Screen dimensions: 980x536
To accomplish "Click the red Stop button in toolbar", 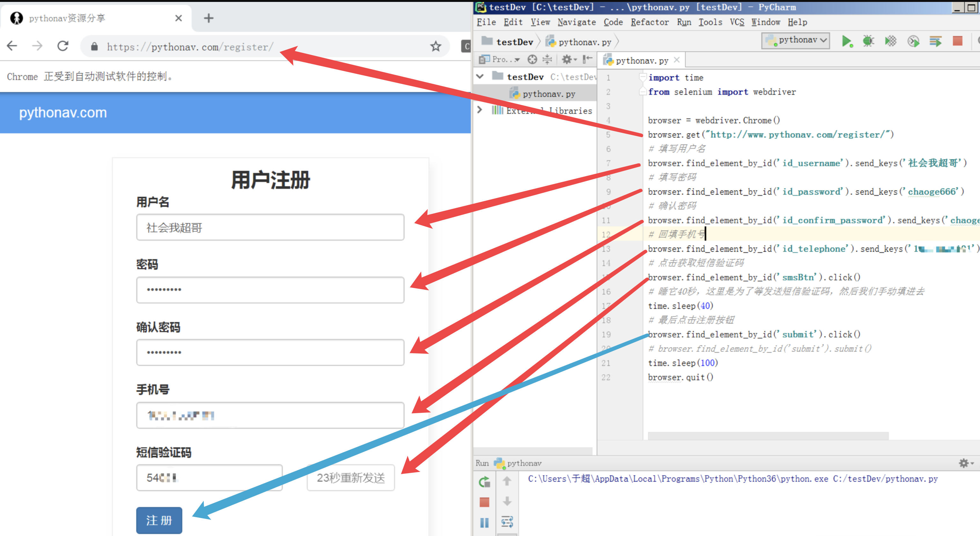I will [x=958, y=41].
